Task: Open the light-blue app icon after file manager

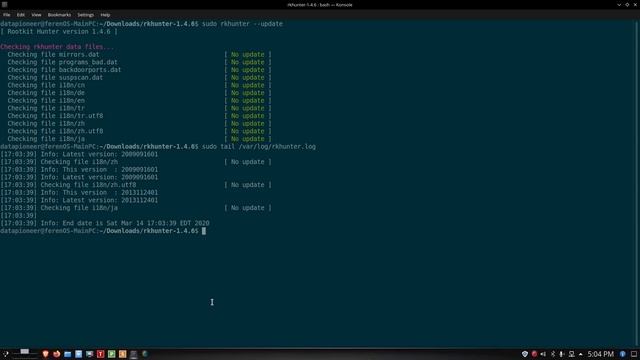Action: (78, 354)
